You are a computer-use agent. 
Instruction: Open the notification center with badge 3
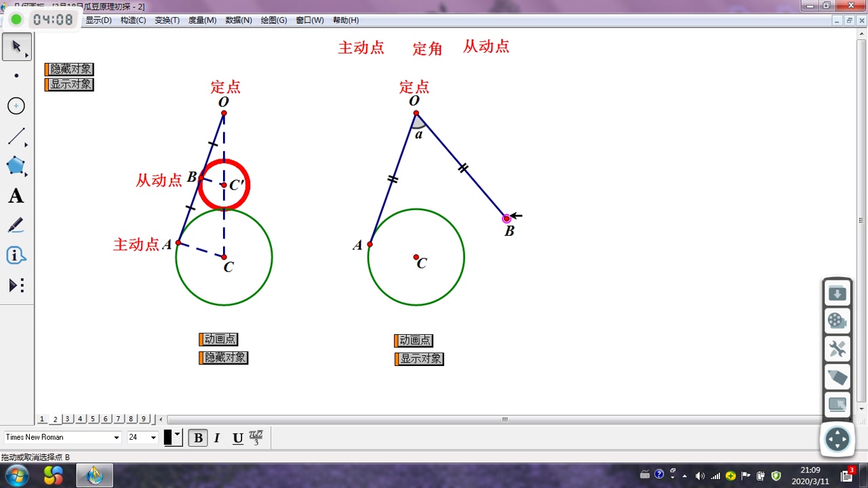848,475
